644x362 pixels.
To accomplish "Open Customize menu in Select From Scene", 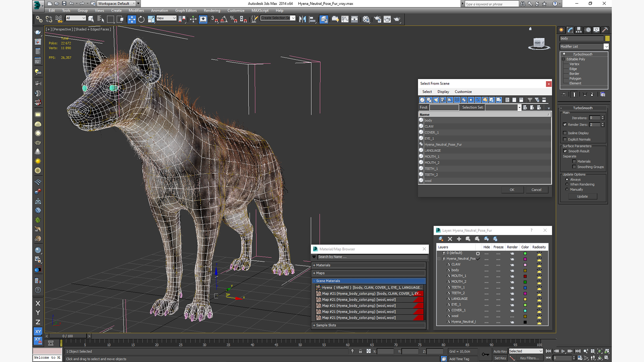I will [x=463, y=92].
